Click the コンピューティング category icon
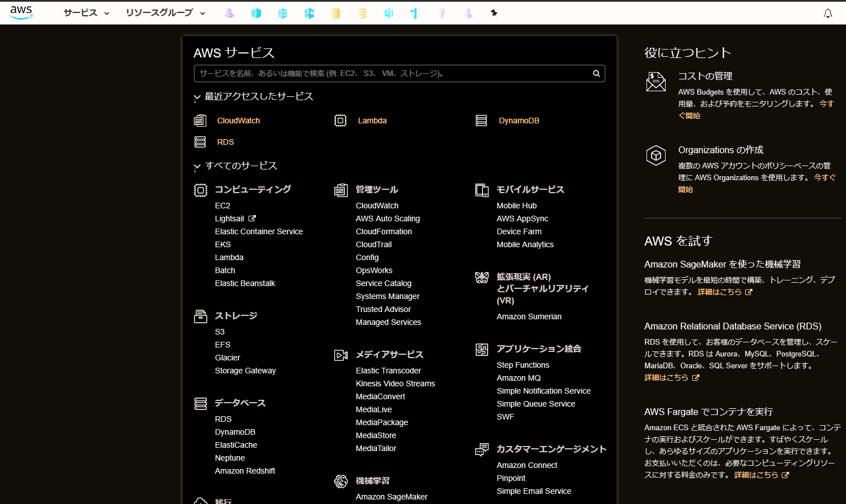 (x=201, y=190)
